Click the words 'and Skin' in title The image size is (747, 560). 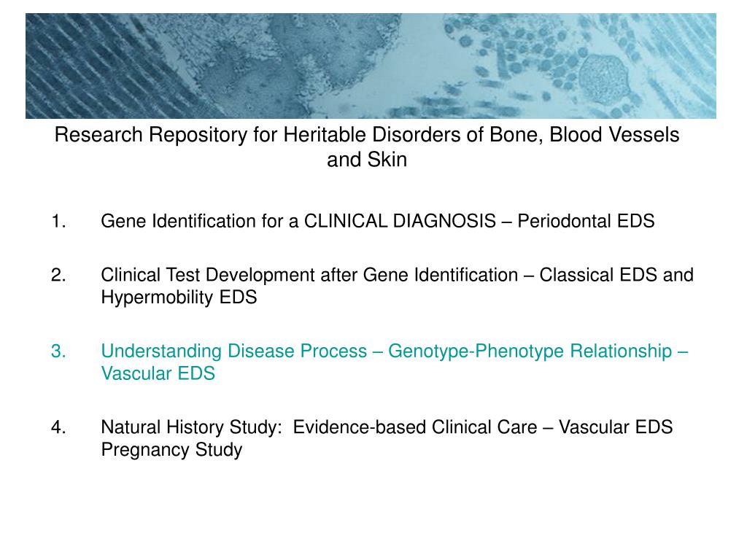(x=367, y=160)
